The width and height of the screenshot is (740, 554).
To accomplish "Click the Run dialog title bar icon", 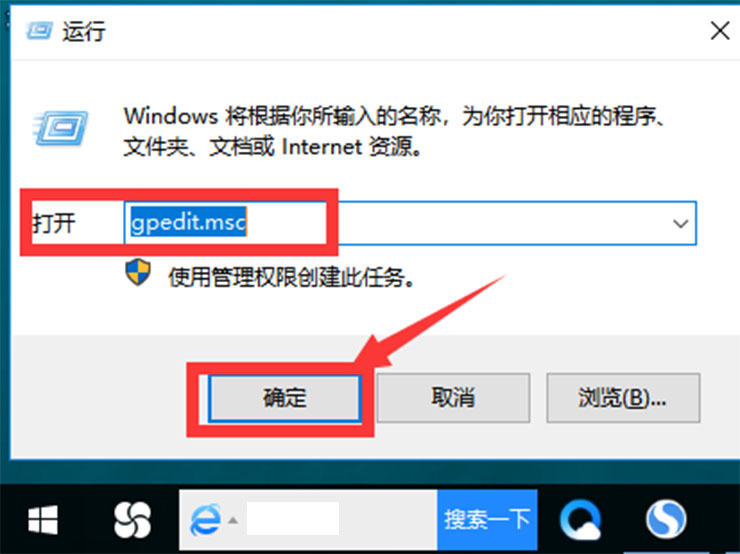I will pos(39,31).
